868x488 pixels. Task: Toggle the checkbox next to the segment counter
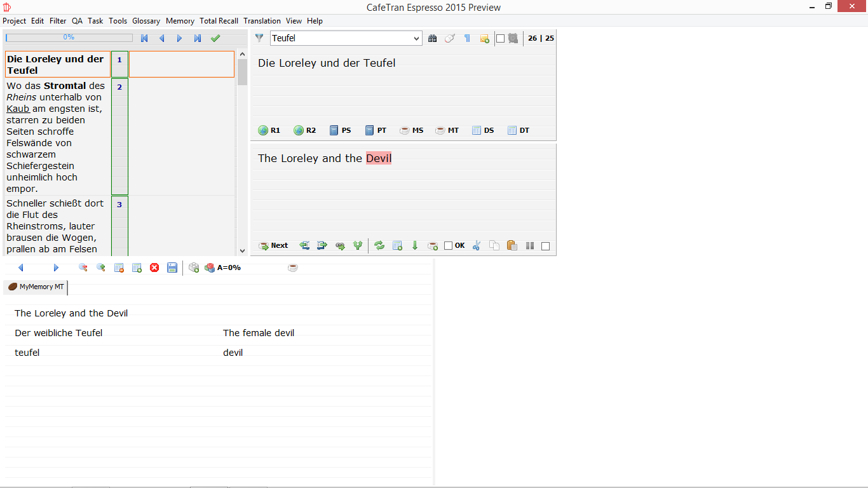pyautogui.click(x=500, y=38)
